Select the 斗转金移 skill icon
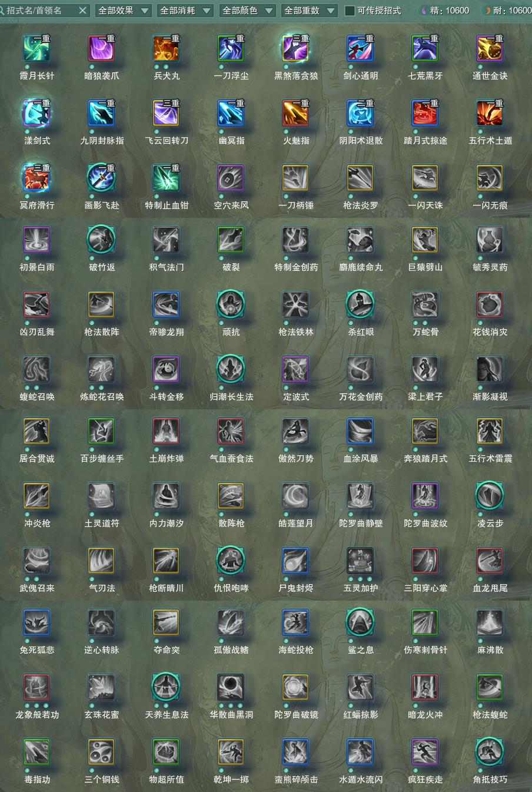Viewport: 532px width, 792px height. pyautogui.click(x=166, y=369)
